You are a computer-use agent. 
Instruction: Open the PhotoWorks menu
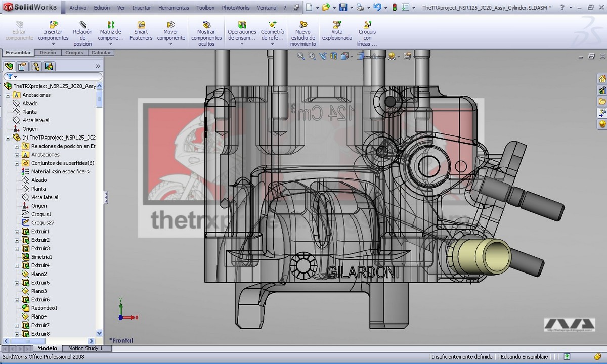pyautogui.click(x=236, y=8)
